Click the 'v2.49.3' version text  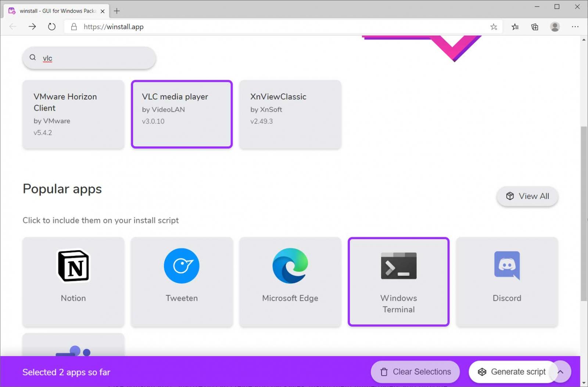click(x=262, y=121)
